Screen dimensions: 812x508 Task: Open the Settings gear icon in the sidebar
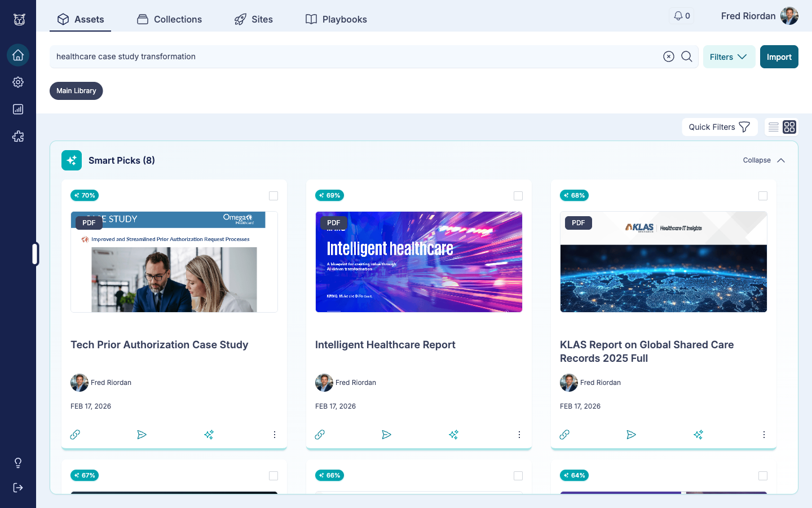18,82
